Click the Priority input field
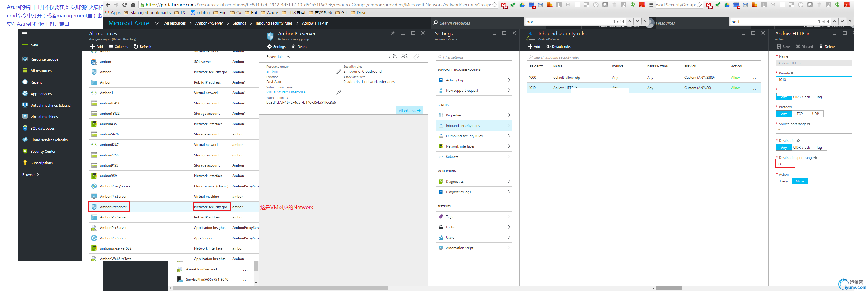 pyautogui.click(x=814, y=80)
